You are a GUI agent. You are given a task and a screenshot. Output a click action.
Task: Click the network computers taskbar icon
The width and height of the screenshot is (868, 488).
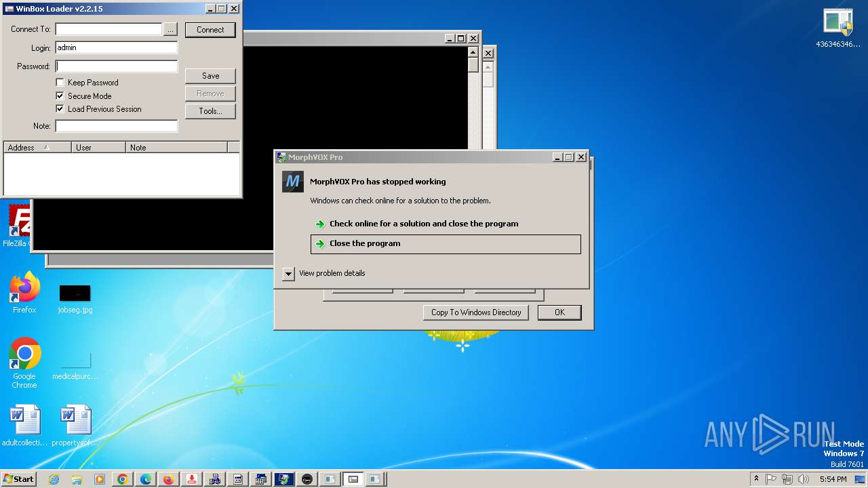(x=215, y=479)
